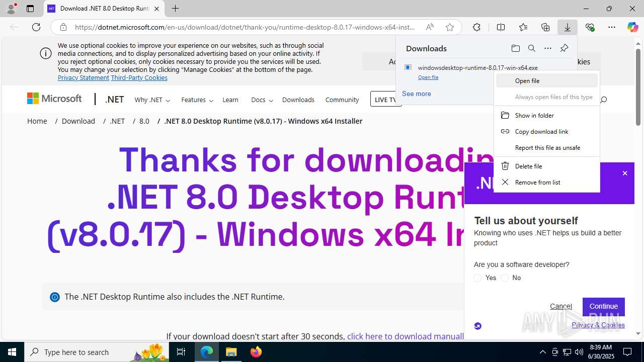Open the Downloads nav item
644x362 pixels.
click(x=298, y=100)
